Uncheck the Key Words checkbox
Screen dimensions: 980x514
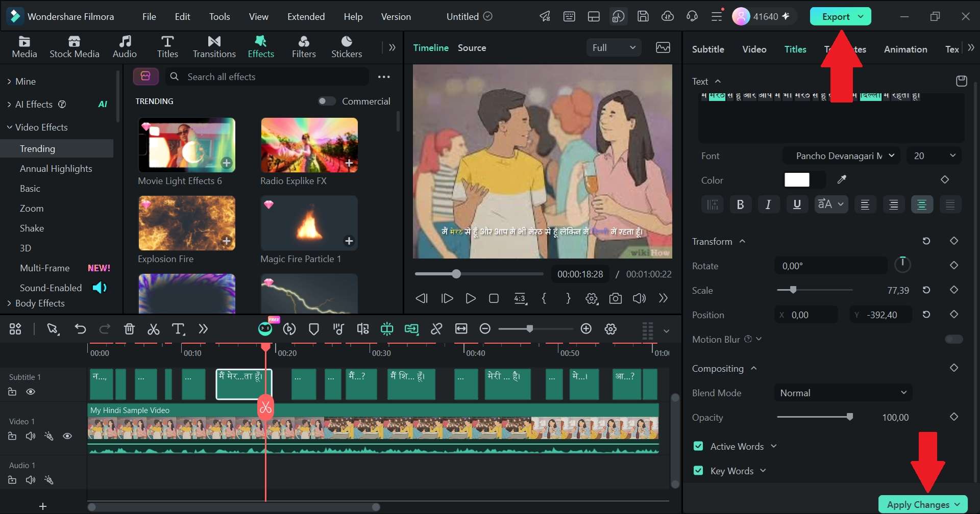(x=699, y=471)
